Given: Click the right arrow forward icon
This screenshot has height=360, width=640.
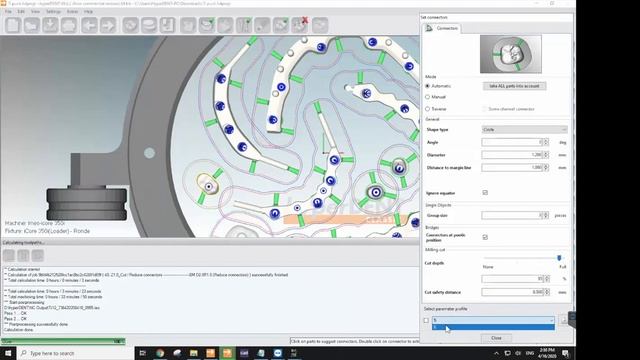Looking at the screenshot, I should click(x=108, y=25).
